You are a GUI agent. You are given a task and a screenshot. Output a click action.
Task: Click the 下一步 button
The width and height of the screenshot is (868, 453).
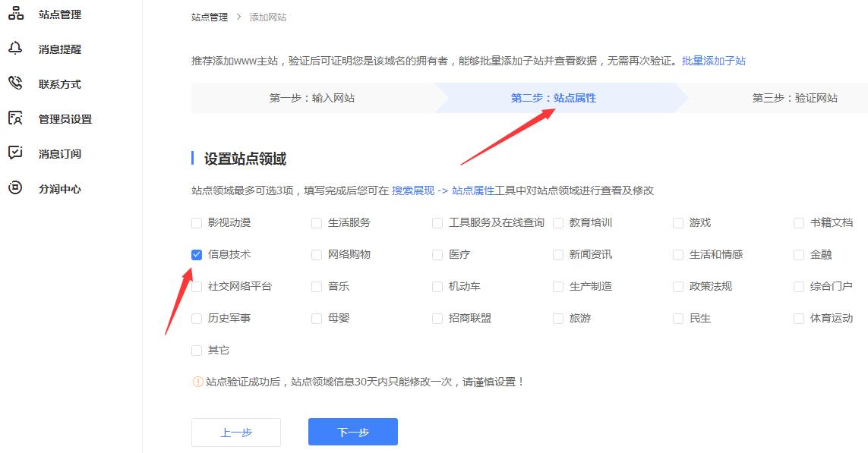point(352,431)
